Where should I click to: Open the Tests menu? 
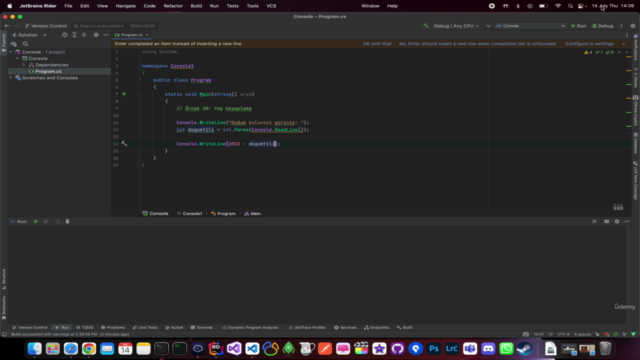233,6
